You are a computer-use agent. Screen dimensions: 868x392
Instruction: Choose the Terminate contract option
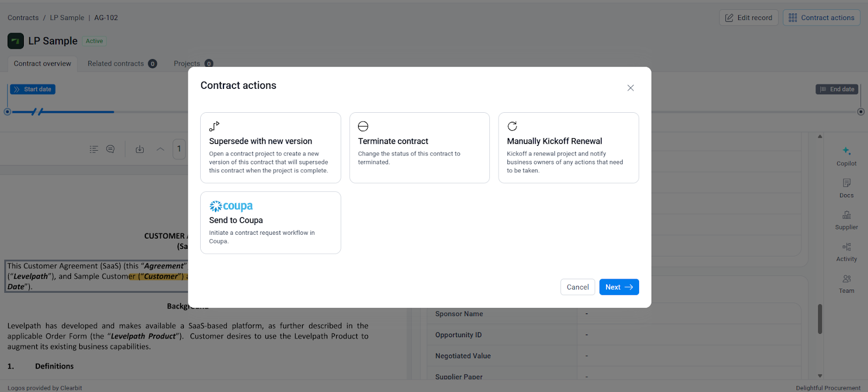tap(419, 147)
